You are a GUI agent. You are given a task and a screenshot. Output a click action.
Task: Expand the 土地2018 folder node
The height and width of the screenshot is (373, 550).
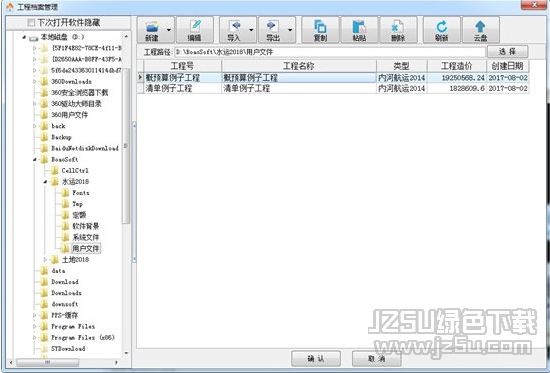(x=45, y=260)
